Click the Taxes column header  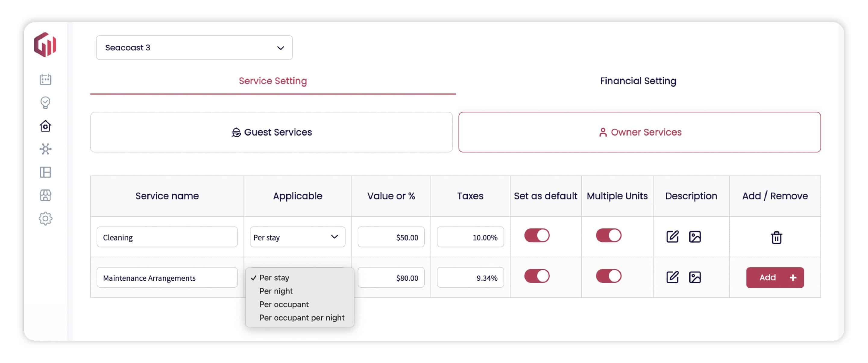(470, 196)
